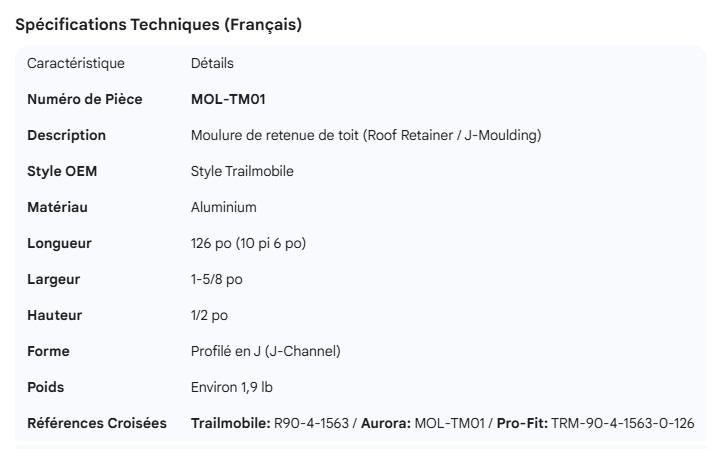Click the 1/2 po height value
713x449 pixels.
(x=209, y=315)
